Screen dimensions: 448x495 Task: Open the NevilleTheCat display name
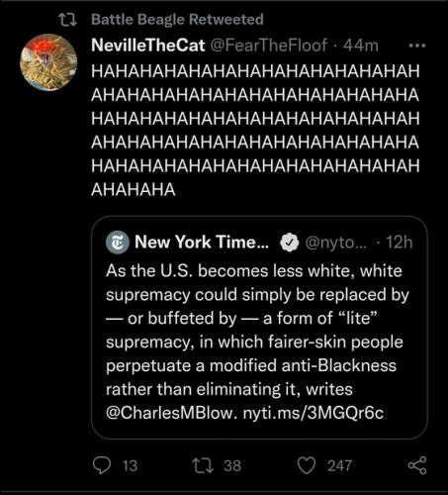(148, 45)
